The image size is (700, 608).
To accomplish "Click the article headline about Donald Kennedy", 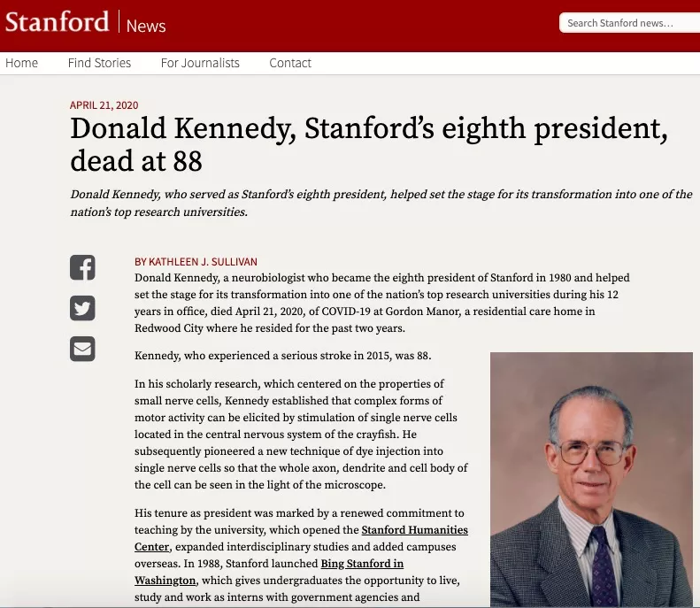I will point(368,144).
